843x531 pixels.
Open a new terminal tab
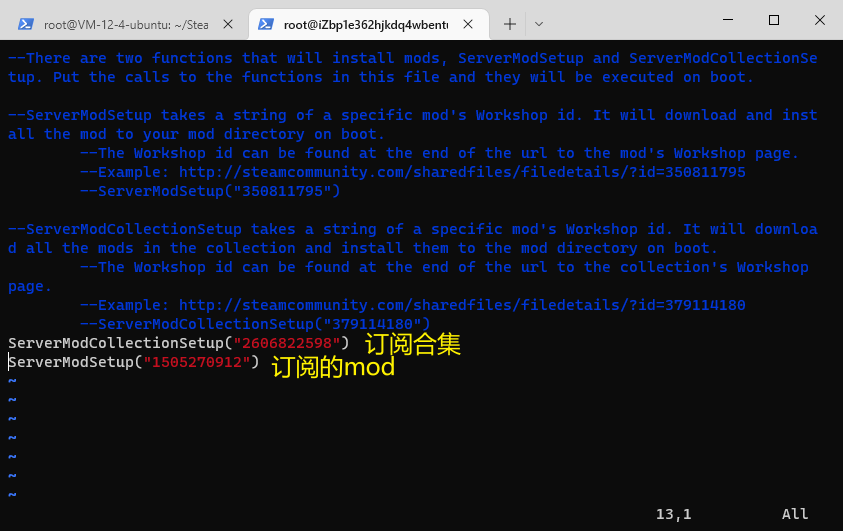510,24
